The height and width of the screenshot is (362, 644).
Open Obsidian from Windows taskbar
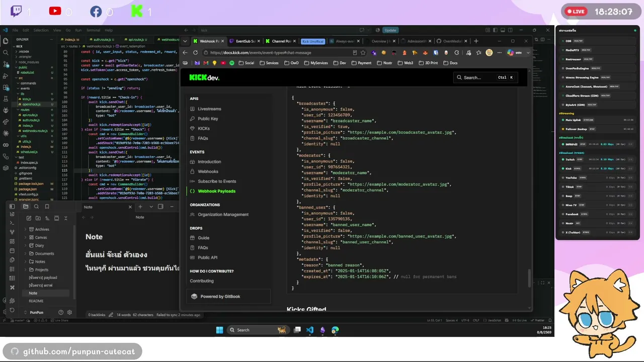click(323, 330)
